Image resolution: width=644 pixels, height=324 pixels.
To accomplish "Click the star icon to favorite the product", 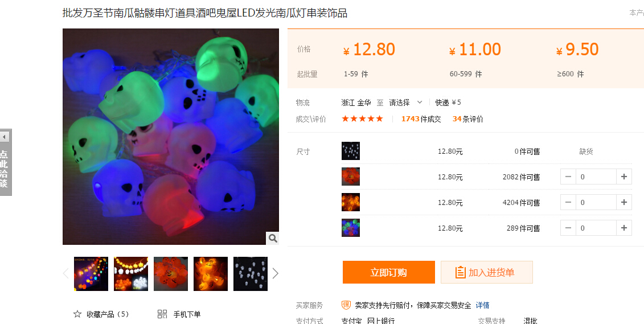I will tap(77, 314).
